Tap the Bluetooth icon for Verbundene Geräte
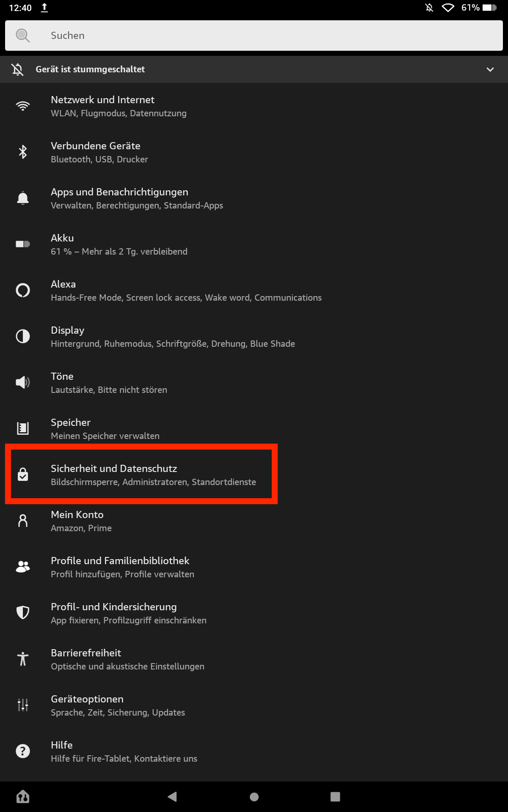The height and width of the screenshot is (812, 508). tap(23, 152)
